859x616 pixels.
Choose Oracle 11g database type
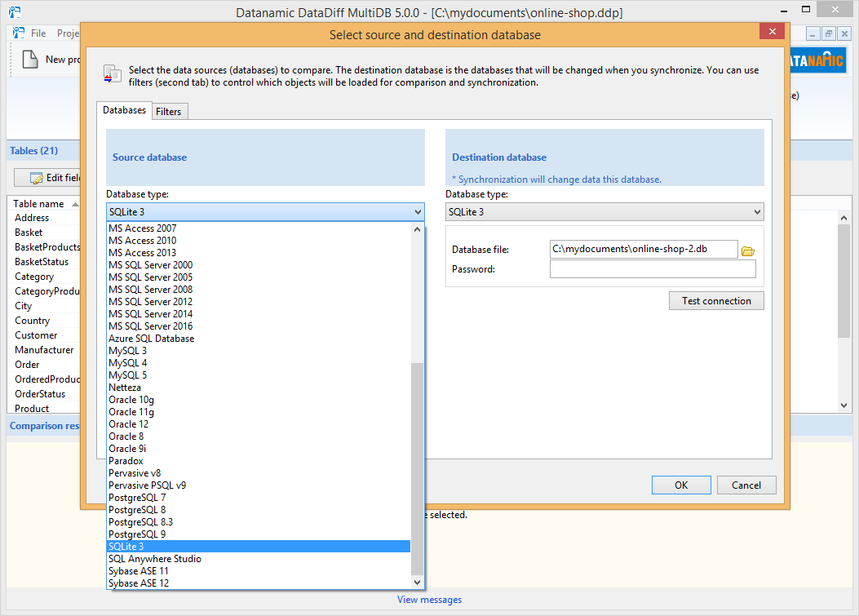259,411
